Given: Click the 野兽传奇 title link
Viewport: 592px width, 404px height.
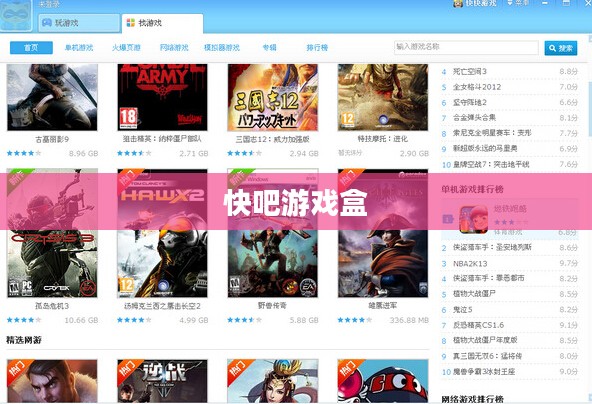Looking at the screenshot, I should (x=272, y=305).
